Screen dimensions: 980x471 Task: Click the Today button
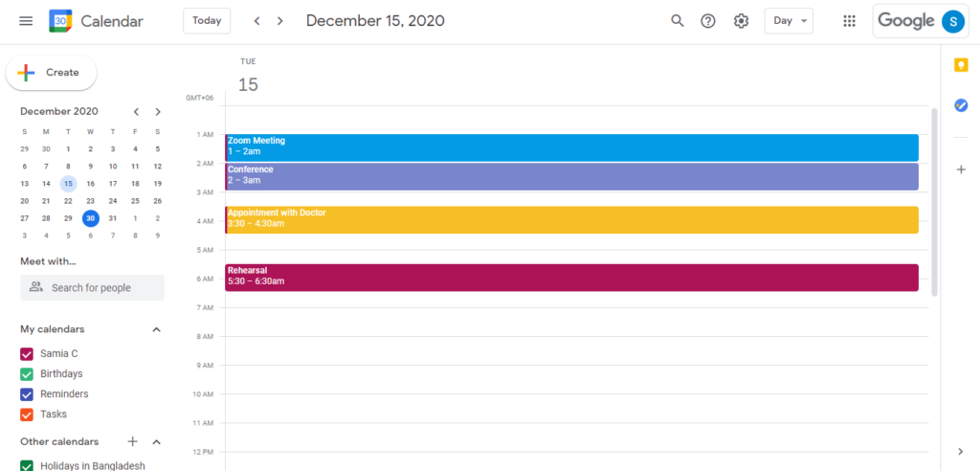point(207,21)
